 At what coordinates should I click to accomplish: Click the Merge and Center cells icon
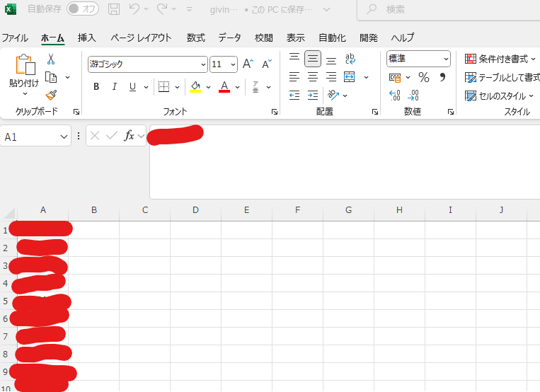350,77
